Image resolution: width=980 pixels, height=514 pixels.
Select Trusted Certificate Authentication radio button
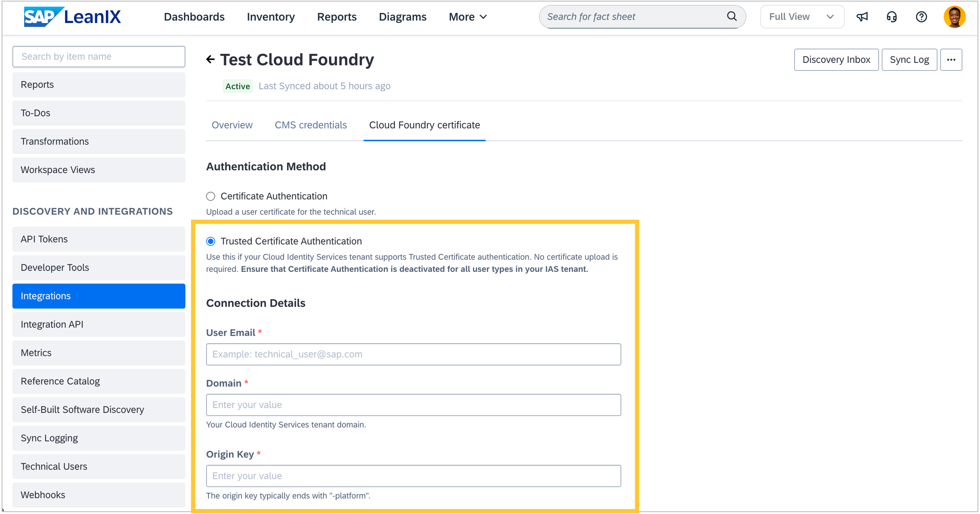[211, 241]
